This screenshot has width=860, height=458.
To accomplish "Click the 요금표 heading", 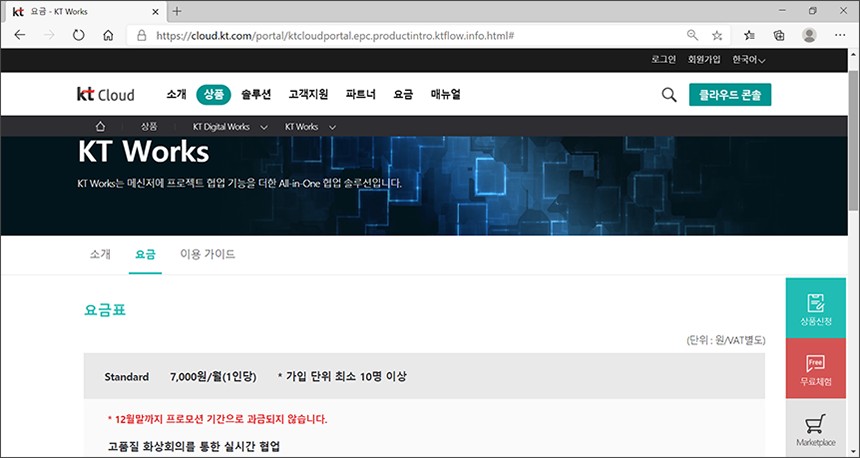I will click(x=105, y=310).
